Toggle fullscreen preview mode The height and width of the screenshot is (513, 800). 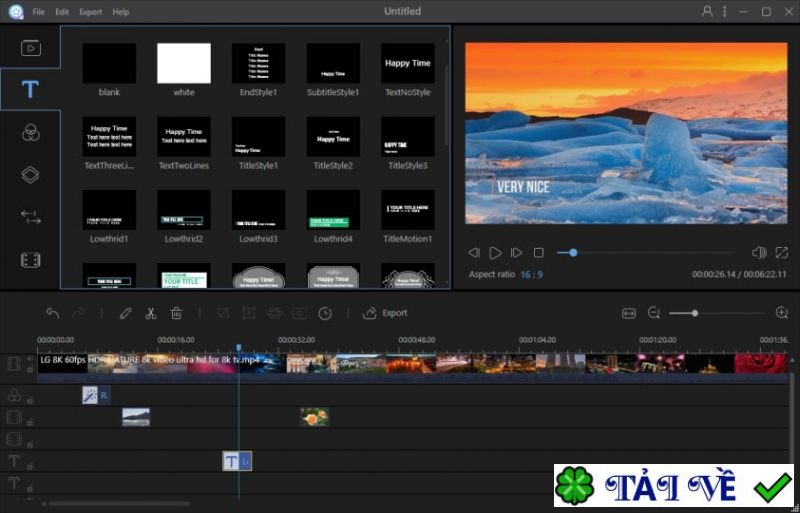(782, 253)
